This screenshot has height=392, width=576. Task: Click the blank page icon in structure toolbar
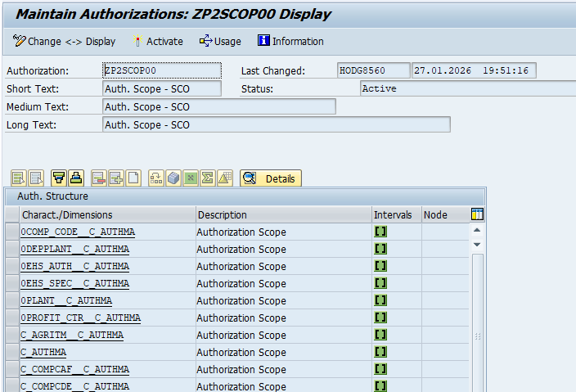coord(133,178)
